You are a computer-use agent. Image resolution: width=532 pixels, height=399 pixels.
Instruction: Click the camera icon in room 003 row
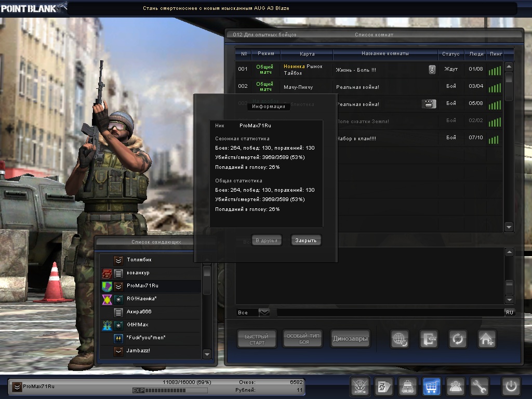click(x=429, y=104)
